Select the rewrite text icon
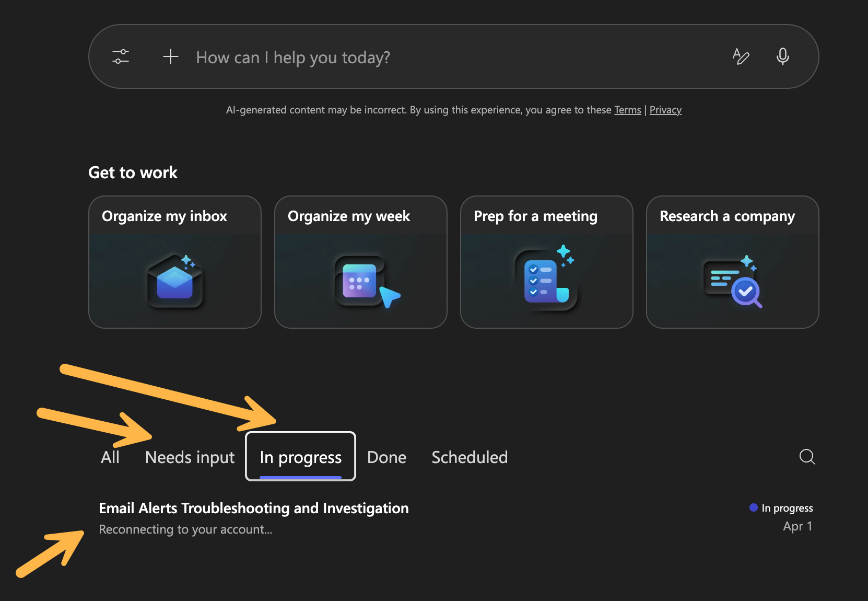868x601 pixels. pyautogui.click(x=741, y=56)
